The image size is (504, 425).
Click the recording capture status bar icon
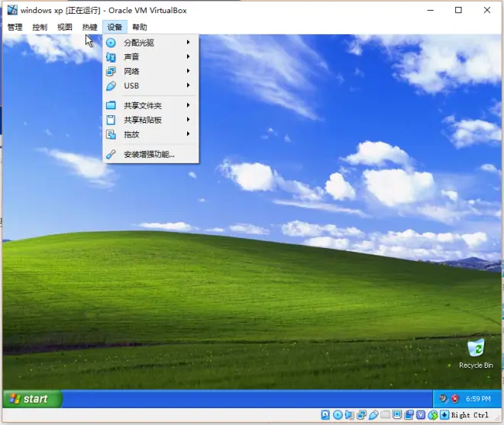(409, 415)
